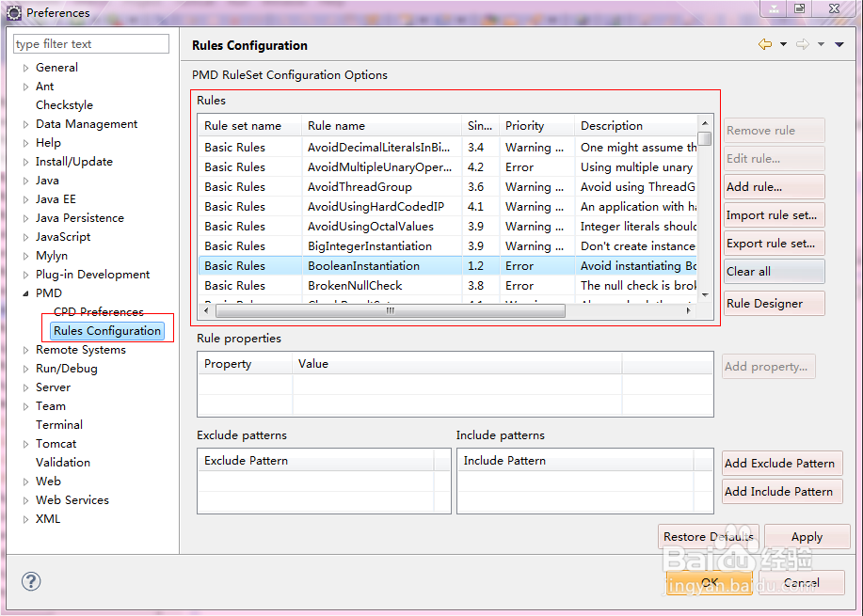
Task: Select the AvoidUsingHardCodedIP rule
Action: coord(447,207)
